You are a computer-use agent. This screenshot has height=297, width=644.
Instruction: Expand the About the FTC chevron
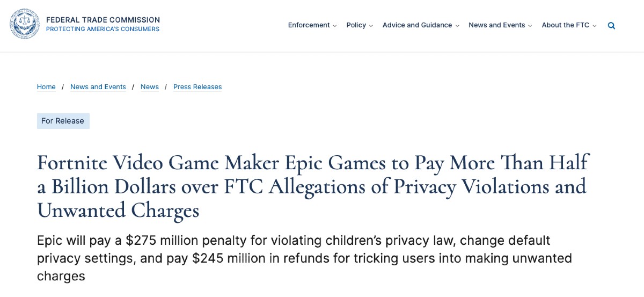point(595,26)
